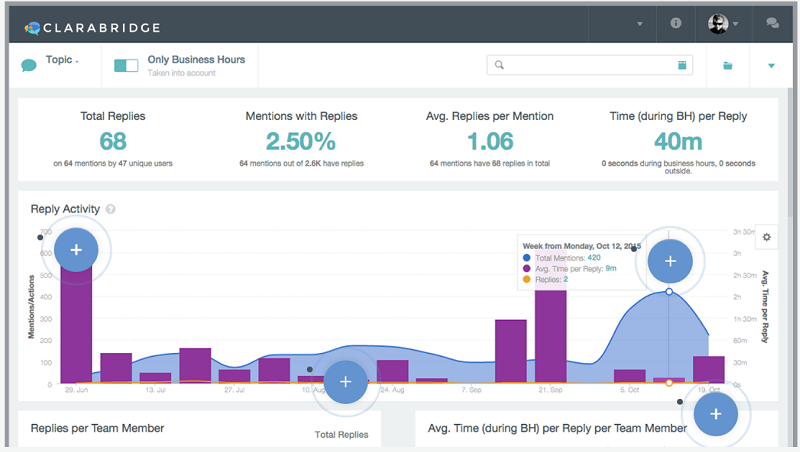The image size is (800, 452).
Task: Click the Clarabridge logo
Action: coord(92,27)
